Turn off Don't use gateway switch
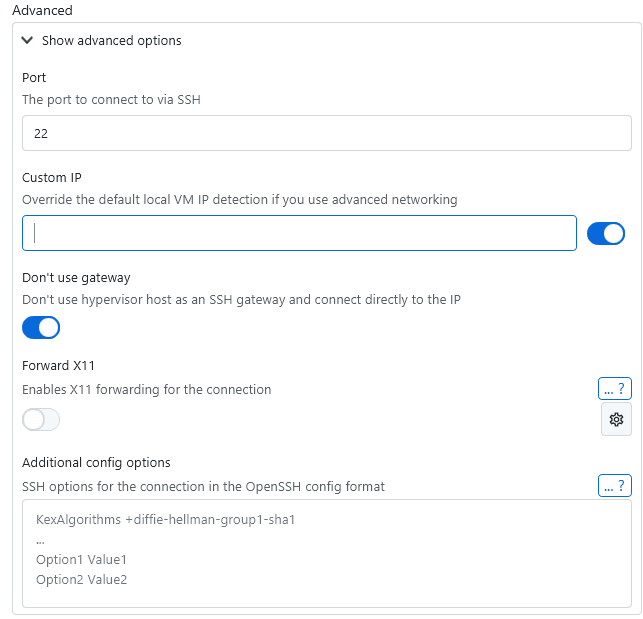This screenshot has height=619, width=643. (x=41, y=327)
